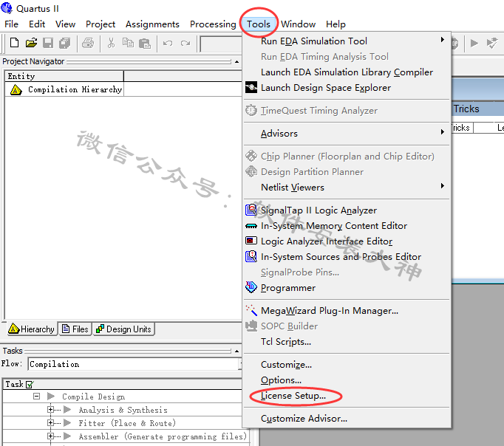Expand the Fitter (Place & Route) task
504x446 pixels.
[x=50, y=422]
